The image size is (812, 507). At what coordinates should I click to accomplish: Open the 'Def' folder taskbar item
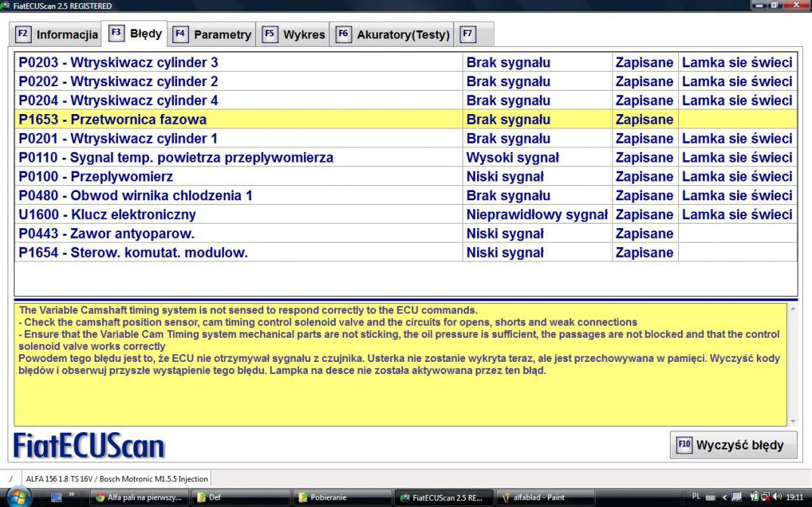[241, 498]
